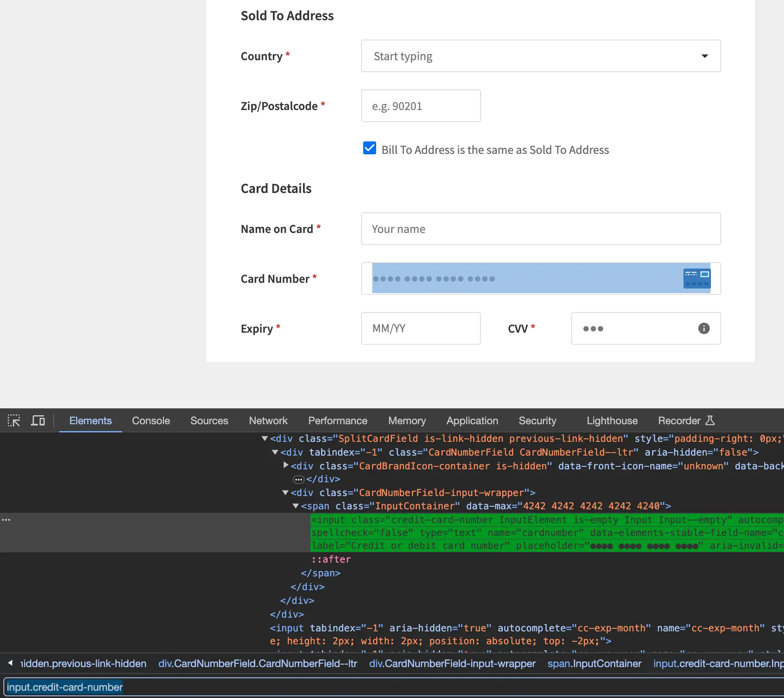Click the credit card brand icon
Image resolution: width=784 pixels, height=698 pixels.
pos(697,279)
